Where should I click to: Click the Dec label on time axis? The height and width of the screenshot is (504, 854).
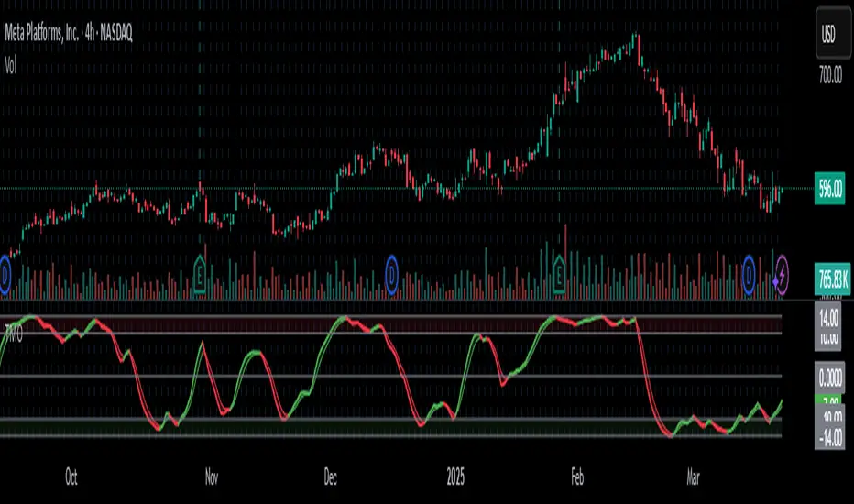pos(330,477)
